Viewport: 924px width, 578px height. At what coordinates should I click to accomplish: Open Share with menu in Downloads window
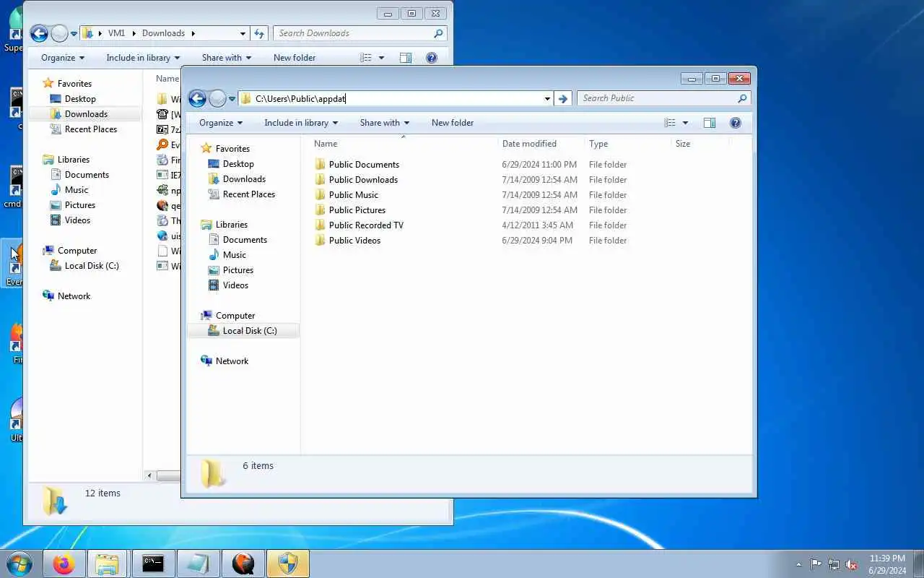point(227,58)
